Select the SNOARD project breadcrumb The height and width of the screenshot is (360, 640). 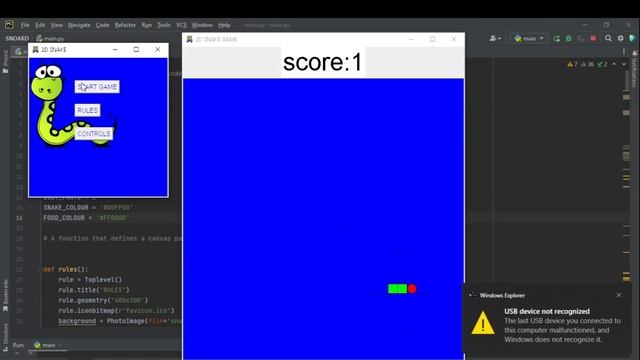click(x=17, y=38)
